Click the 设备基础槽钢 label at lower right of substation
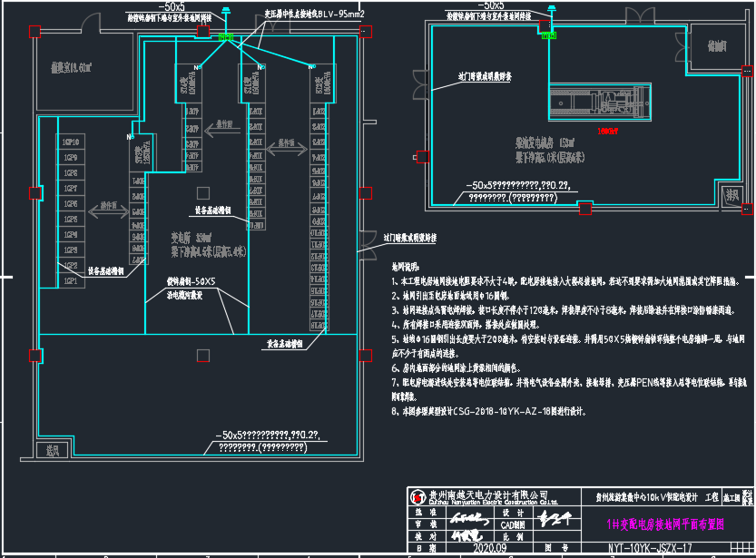The width and height of the screenshot is (756, 558). 285,344
